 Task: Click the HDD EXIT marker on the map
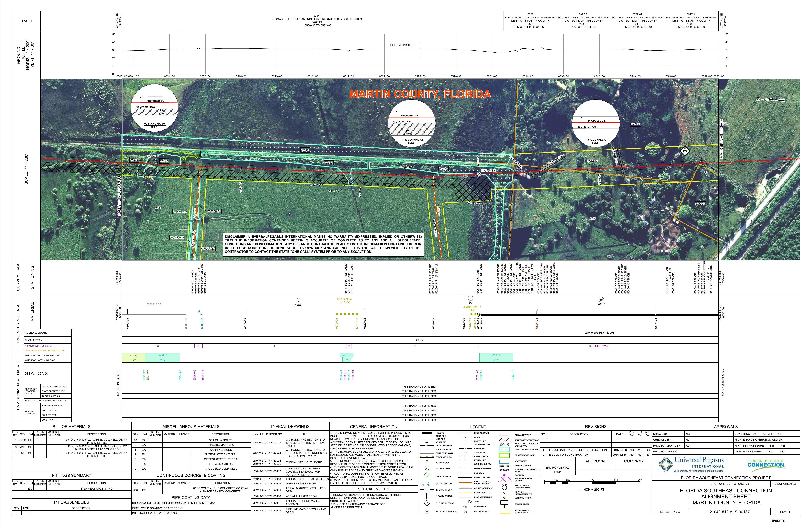click(x=478, y=174)
